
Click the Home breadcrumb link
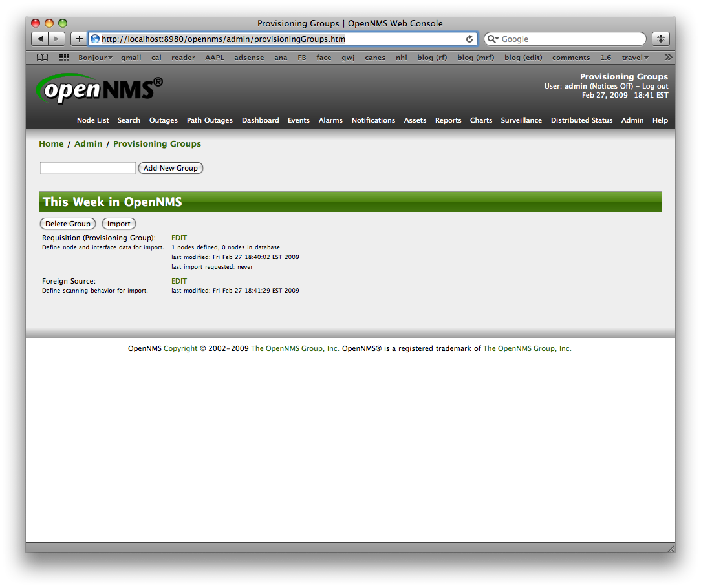point(51,144)
